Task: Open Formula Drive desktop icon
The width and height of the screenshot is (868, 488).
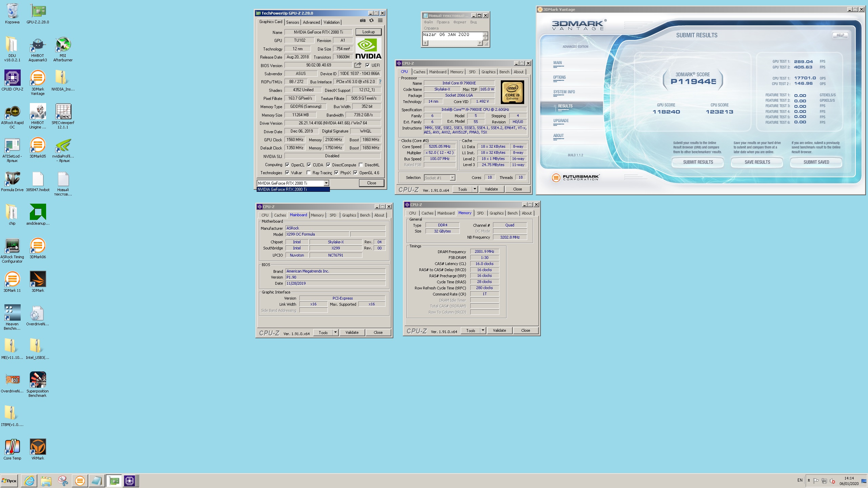Action: click(x=13, y=181)
